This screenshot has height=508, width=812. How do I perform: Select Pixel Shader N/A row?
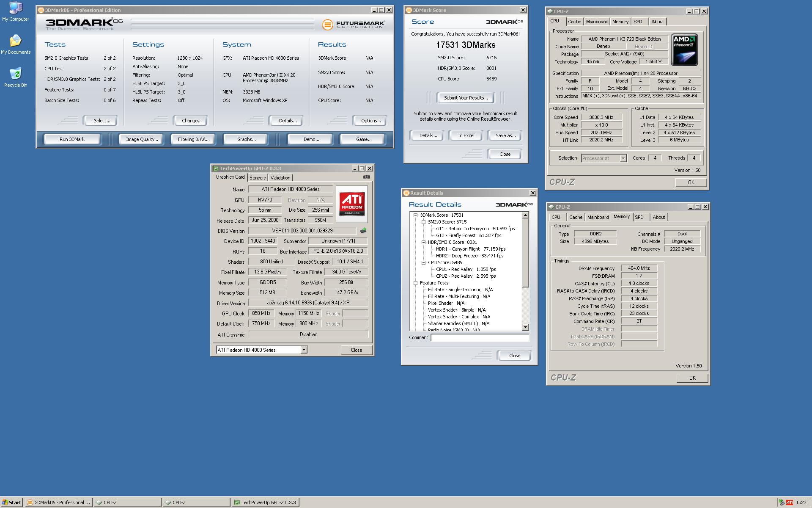pyautogui.click(x=446, y=303)
